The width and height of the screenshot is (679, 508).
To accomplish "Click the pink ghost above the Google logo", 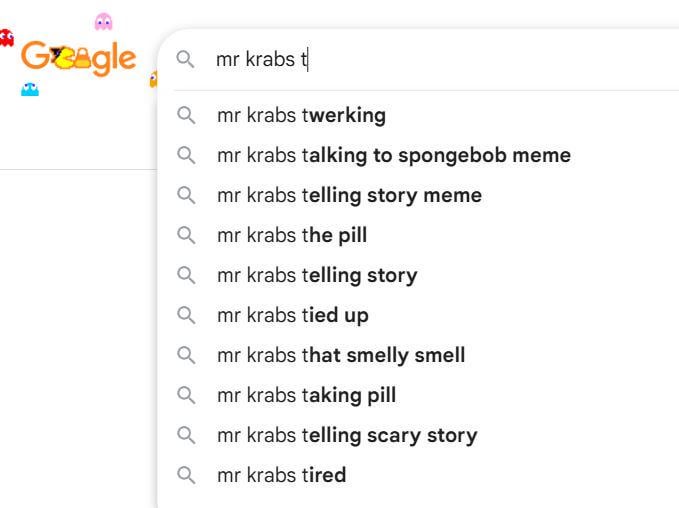I will pyautogui.click(x=103, y=21).
